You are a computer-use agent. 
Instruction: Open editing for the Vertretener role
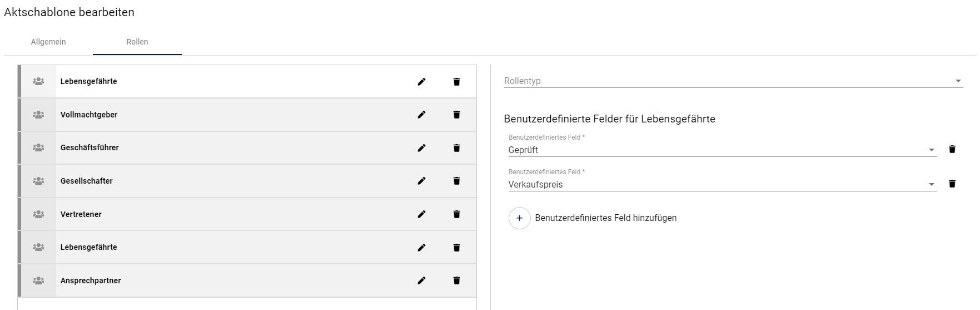pos(421,214)
